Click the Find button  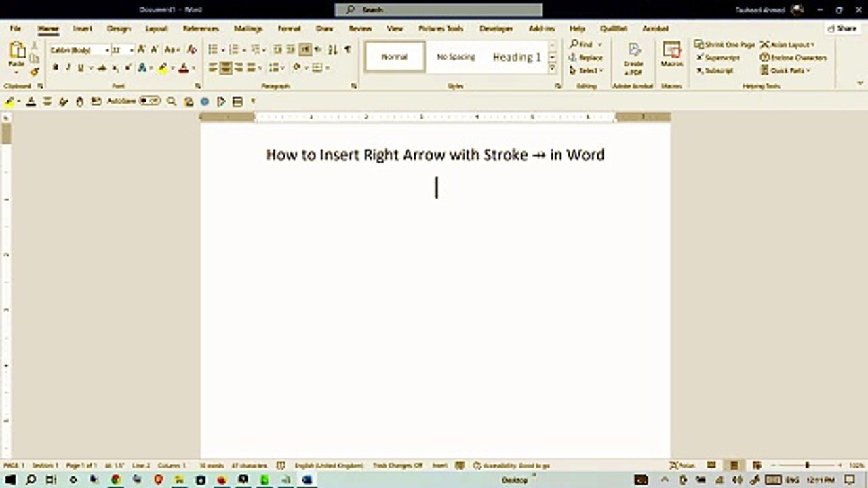[x=583, y=45]
